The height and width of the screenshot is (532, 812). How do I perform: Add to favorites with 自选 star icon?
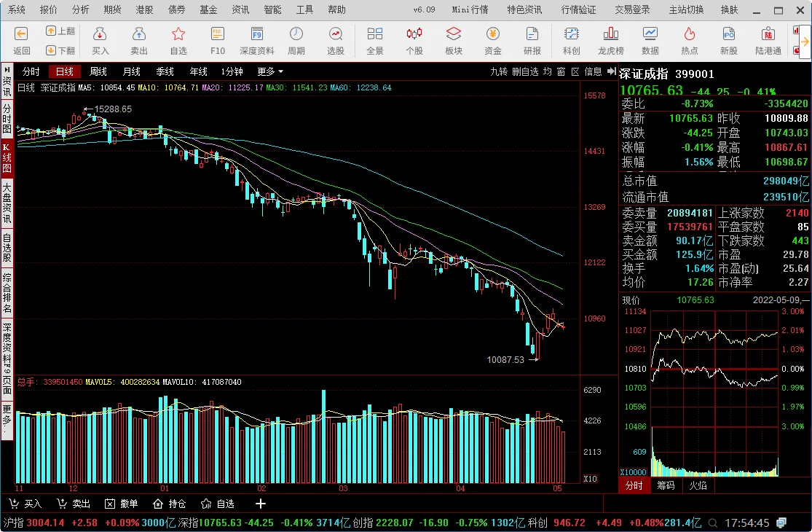tap(178, 34)
